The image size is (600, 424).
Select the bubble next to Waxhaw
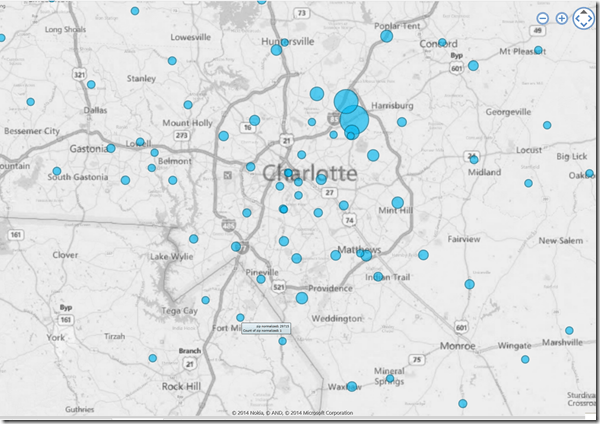point(352,385)
